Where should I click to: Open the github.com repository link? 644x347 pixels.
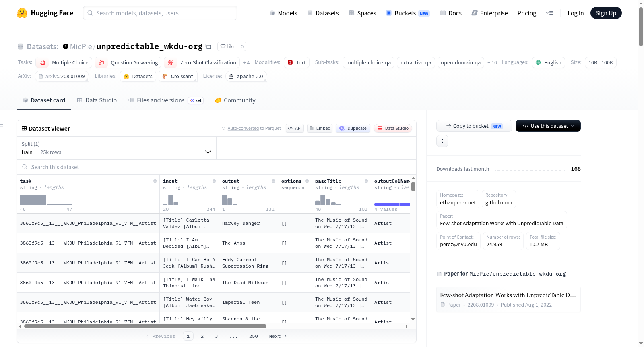(499, 199)
